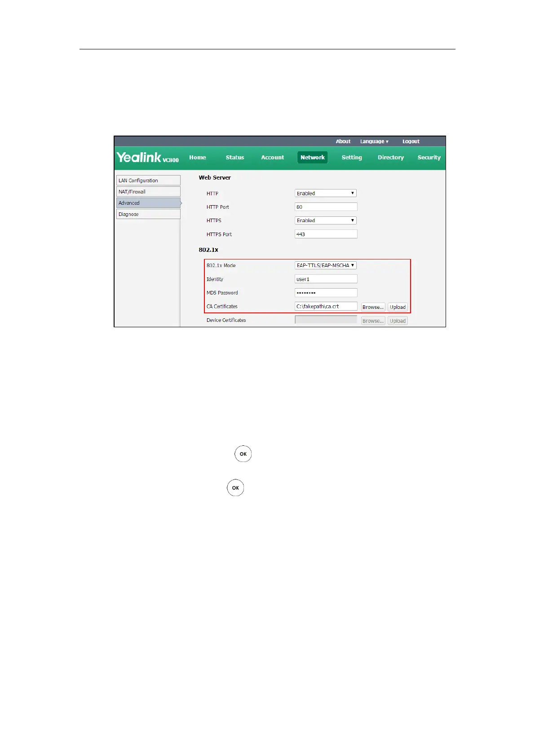Viewport: 535px width, 756px height.
Task: Click the MD5 Password label
Action: (x=222, y=293)
